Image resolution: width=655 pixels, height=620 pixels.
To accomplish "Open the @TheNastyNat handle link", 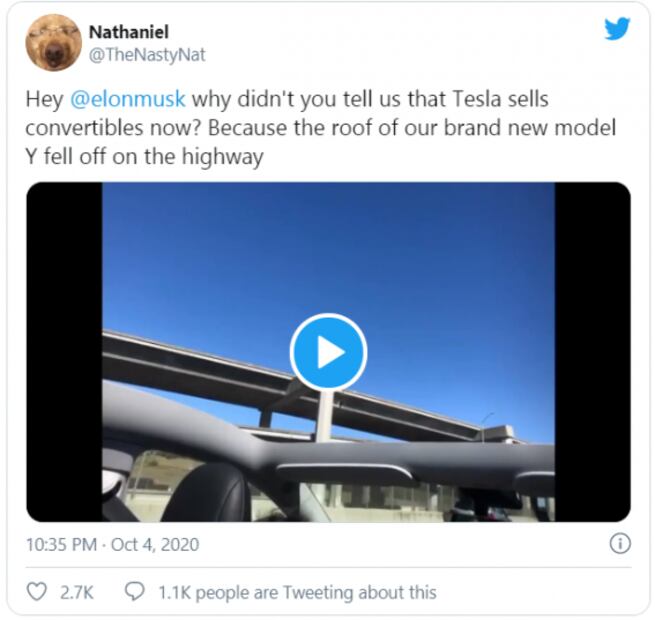I will coord(147,55).
